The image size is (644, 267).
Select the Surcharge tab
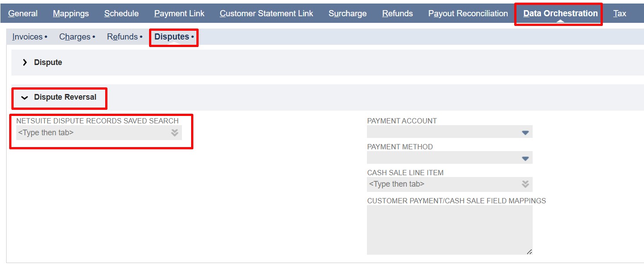[x=347, y=14]
